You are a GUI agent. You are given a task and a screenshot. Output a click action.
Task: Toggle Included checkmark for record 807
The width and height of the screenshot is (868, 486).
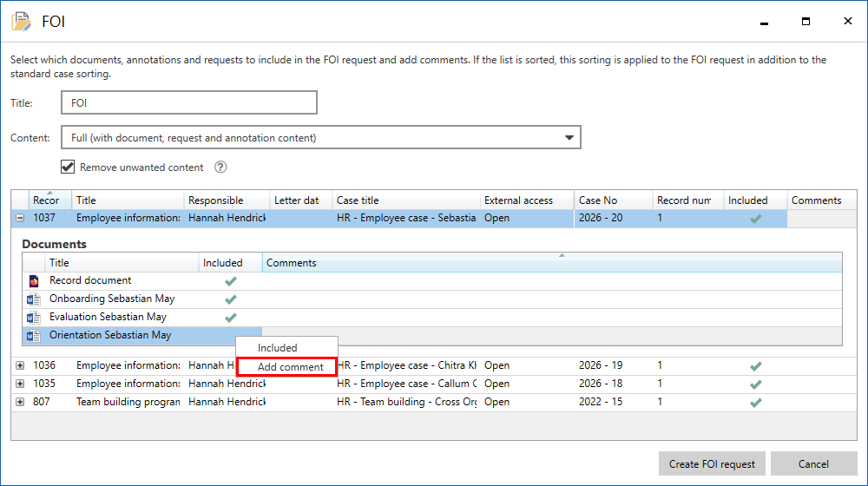pos(755,403)
